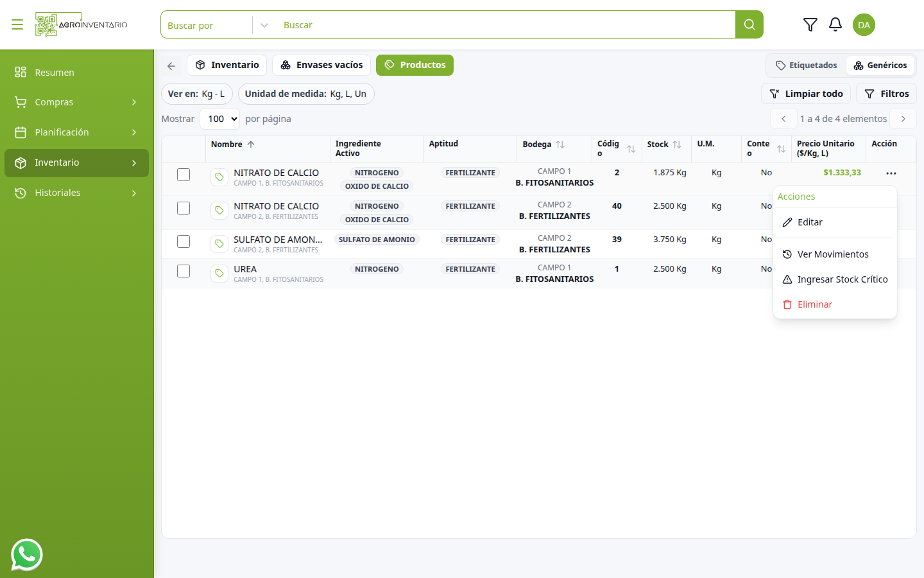
Task: Choose Editar from Acciones menu
Action: point(835,222)
